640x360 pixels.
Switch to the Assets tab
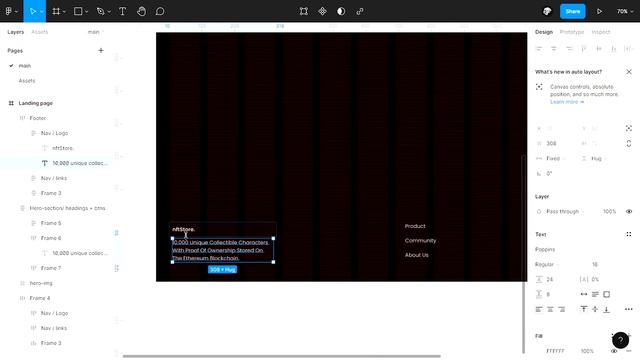click(40, 32)
